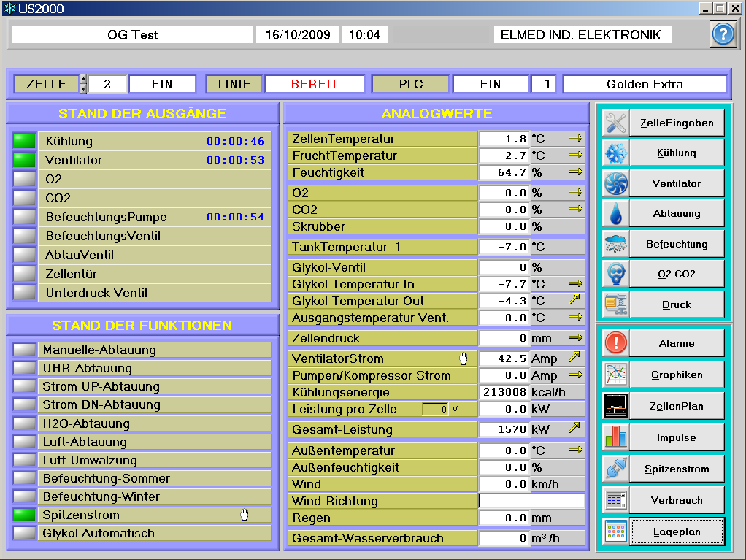746x560 pixels.
Task: Open the rain cloud Befeuchtung icon
Action: 616,244
